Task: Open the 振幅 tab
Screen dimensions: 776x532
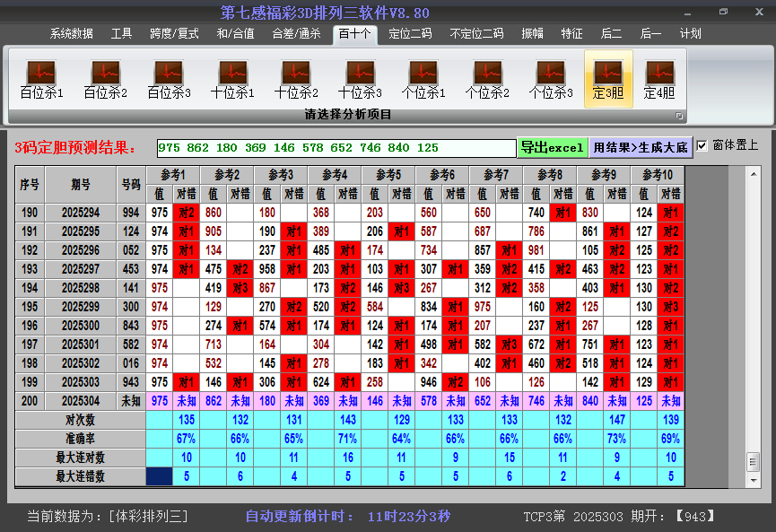Action: pos(533,34)
